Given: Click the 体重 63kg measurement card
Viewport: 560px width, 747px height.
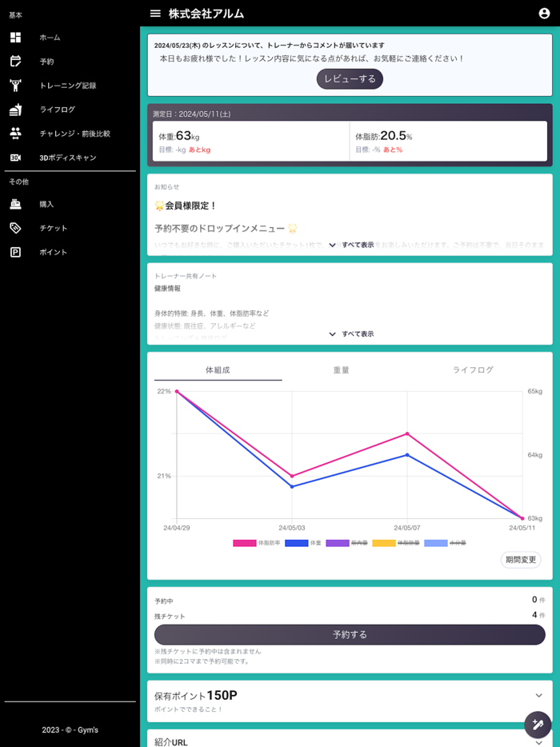Looking at the screenshot, I should coord(251,142).
